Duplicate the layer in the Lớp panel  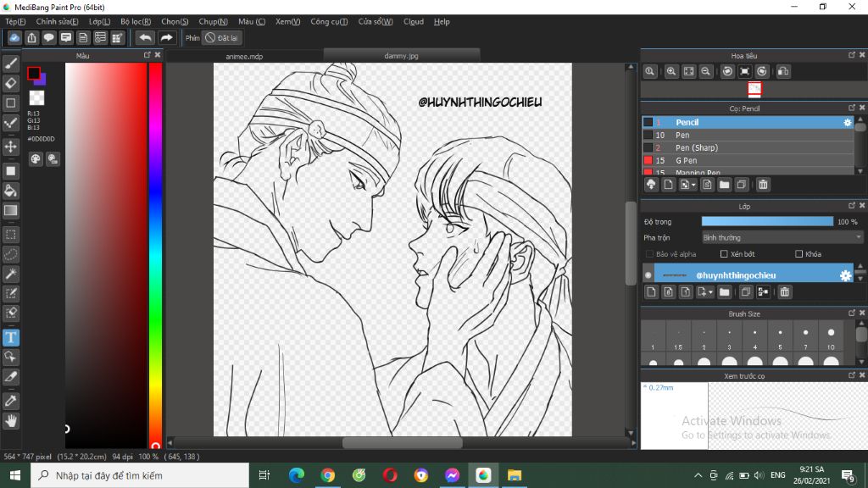click(x=745, y=292)
